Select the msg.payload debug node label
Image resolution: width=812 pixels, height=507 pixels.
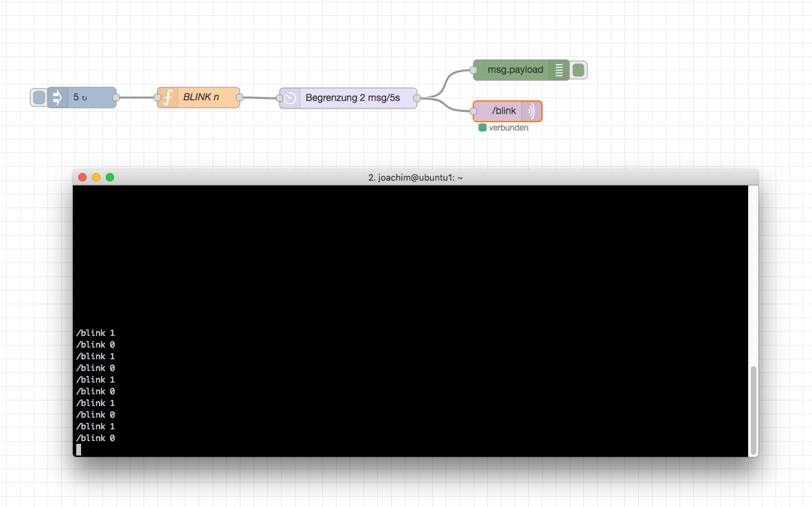tap(515, 70)
